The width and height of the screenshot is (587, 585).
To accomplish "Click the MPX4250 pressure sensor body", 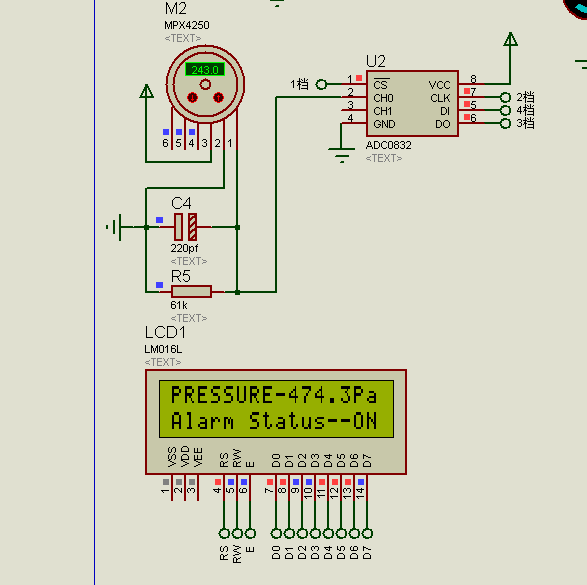I will [205, 84].
